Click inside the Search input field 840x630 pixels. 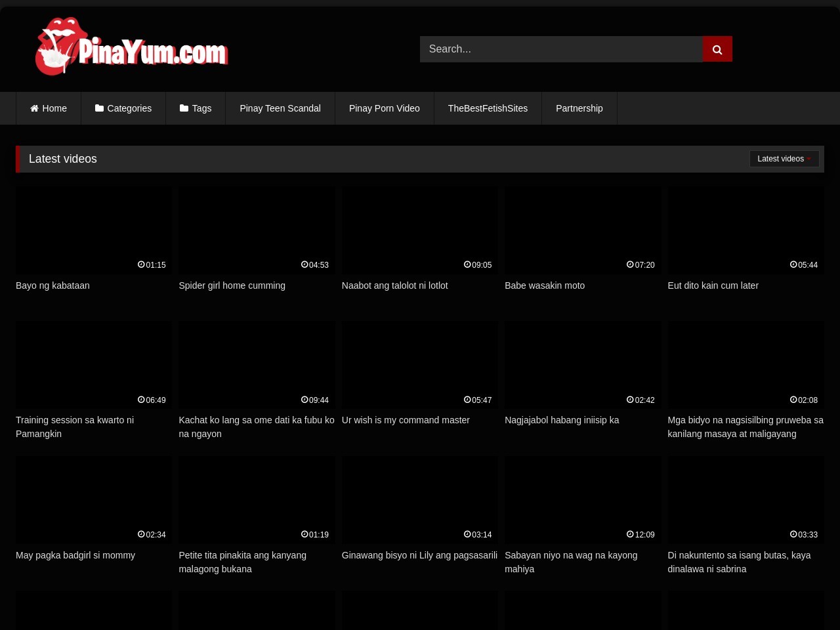(x=561, y=49)
